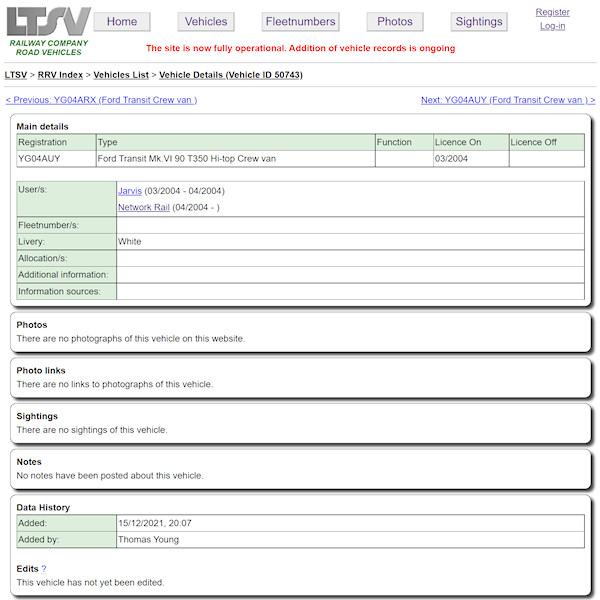Navigate to the Photos section
Image resolution: width=600 pixels, height=600 pixels.
pyautogui.click(x=395, y=22)
